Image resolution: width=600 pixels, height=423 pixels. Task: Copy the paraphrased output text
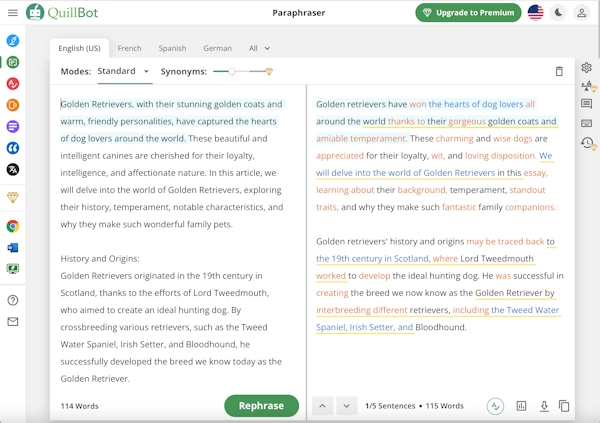[x=565, y=406]
